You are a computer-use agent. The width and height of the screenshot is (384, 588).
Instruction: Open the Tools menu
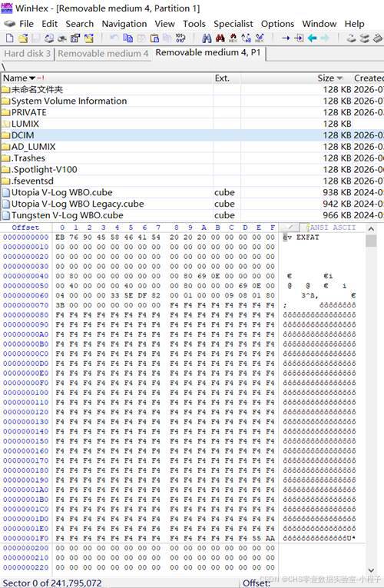coord(194,24)
